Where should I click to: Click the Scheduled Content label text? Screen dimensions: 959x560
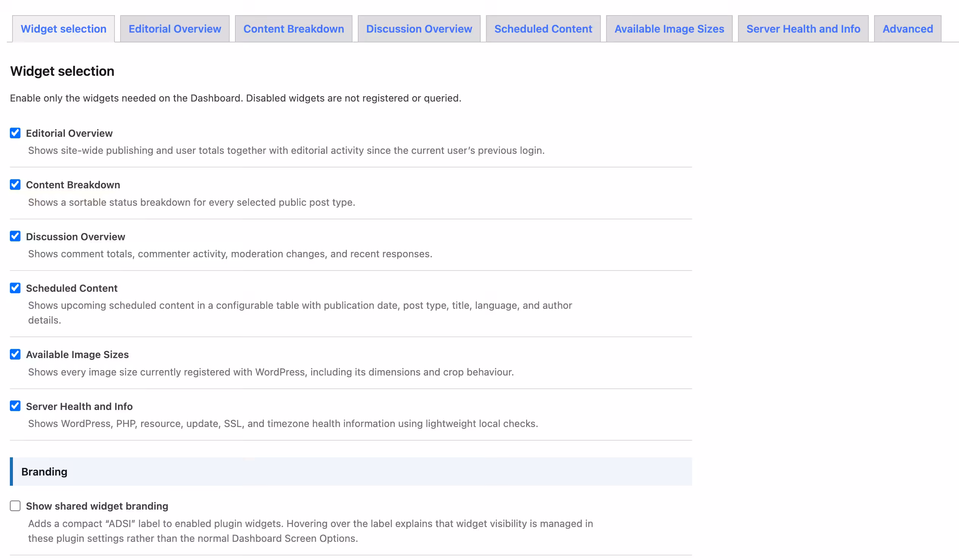[x=72, y=288]
